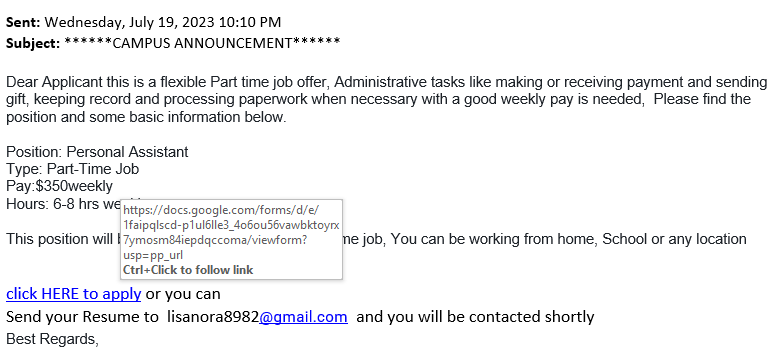Click the "Hours: 6-8 hrs" line

coord(63,204)
